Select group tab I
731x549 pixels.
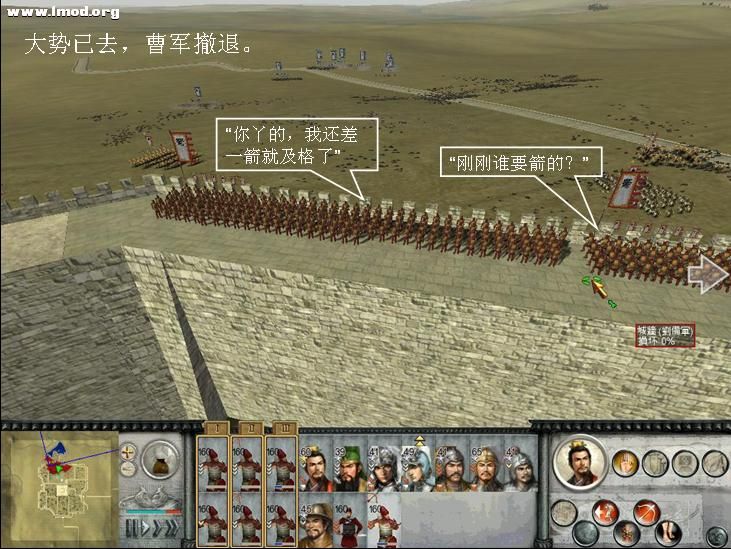pos(217,428)
